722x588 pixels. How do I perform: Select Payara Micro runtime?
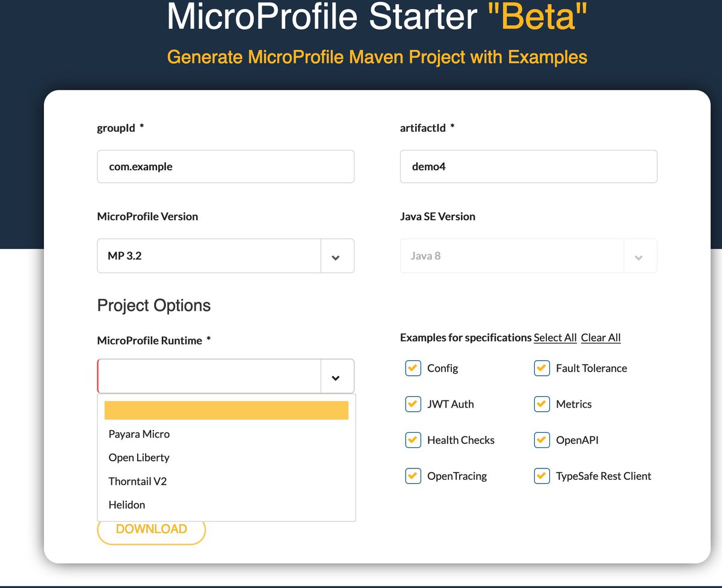coord(226,434)
